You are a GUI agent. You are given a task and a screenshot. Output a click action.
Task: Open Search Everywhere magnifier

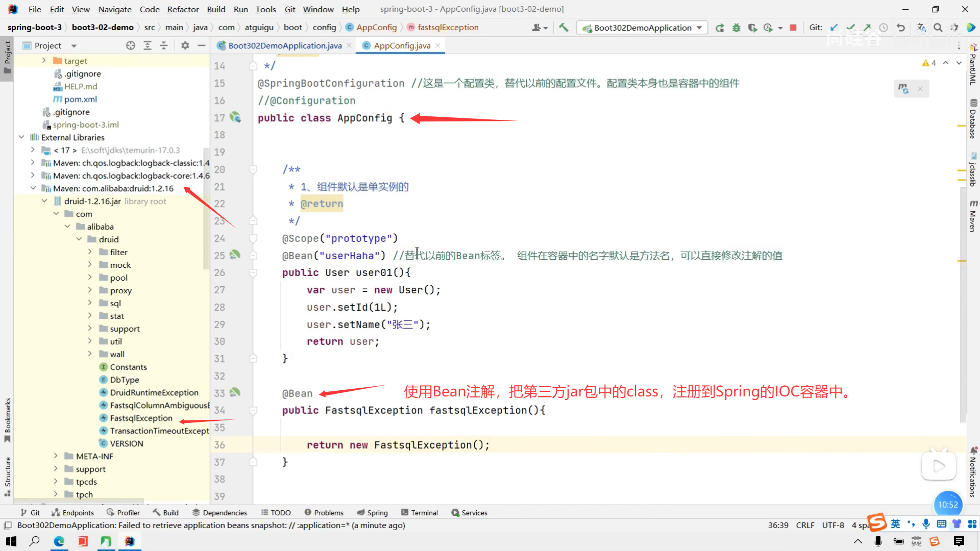click(938, 28)
